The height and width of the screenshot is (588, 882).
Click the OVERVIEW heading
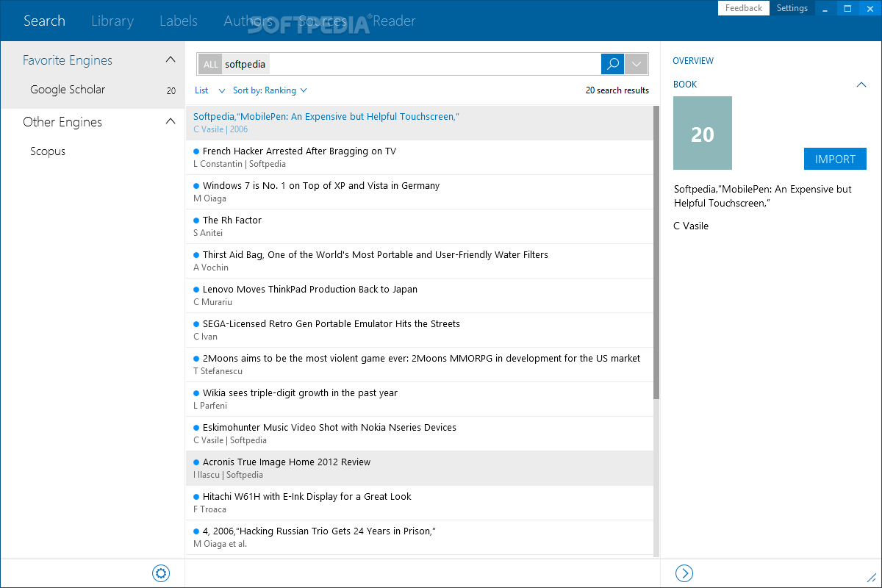point(693,61)
